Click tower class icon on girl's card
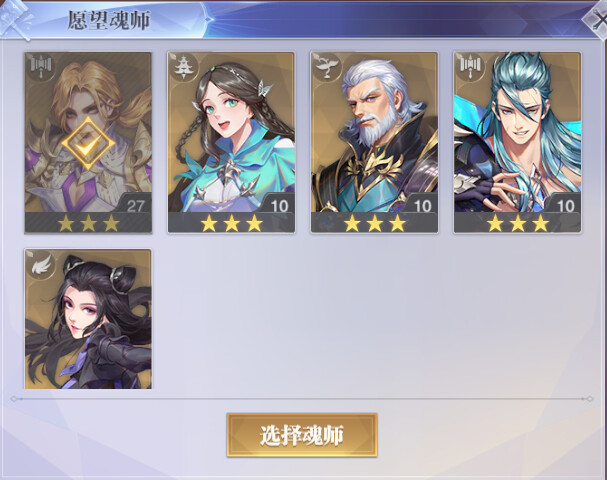 [x=182, y=67]
